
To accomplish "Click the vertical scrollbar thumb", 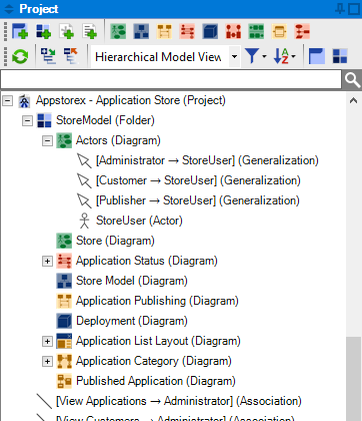I will (x=354, y=379).
